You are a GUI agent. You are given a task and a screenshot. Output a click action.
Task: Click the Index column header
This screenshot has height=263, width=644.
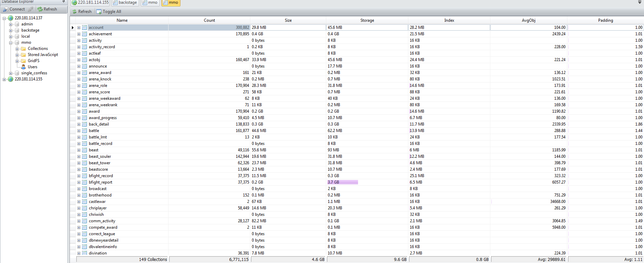pyautogui.click(x=449, y=20)
